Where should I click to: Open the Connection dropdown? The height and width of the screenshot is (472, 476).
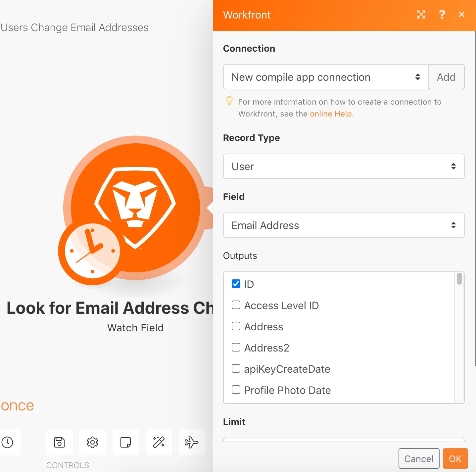[326, 77]
